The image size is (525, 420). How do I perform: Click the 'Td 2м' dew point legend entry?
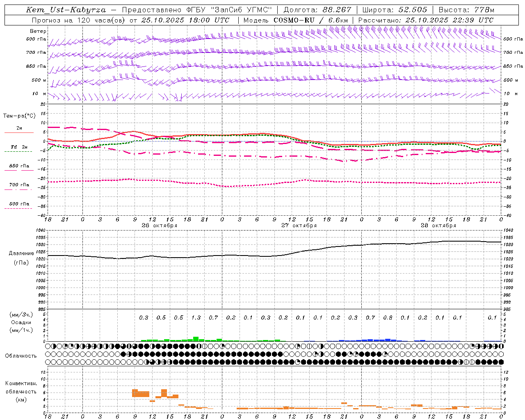tap(19, 147)
